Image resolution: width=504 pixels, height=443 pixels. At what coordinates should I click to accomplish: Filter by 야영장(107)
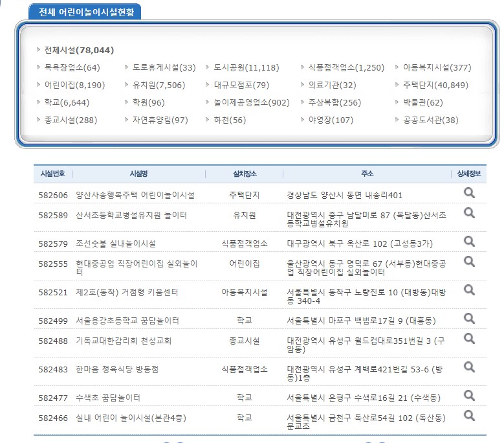pyautogui.click(x=331, y=120)
